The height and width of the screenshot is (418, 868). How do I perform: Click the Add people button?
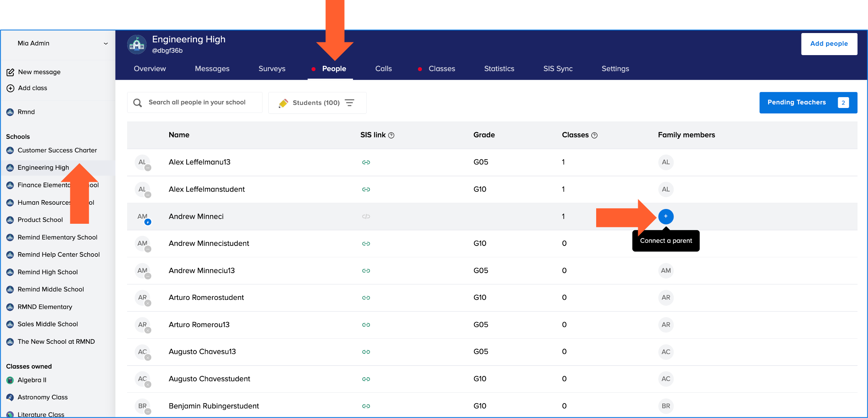coord(829,44)
